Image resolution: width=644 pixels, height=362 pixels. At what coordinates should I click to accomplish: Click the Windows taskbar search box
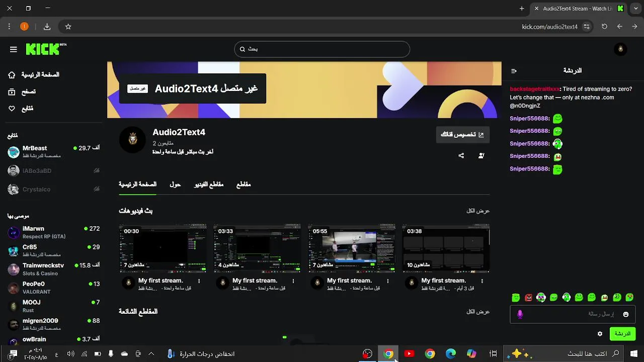pos(563,354)
